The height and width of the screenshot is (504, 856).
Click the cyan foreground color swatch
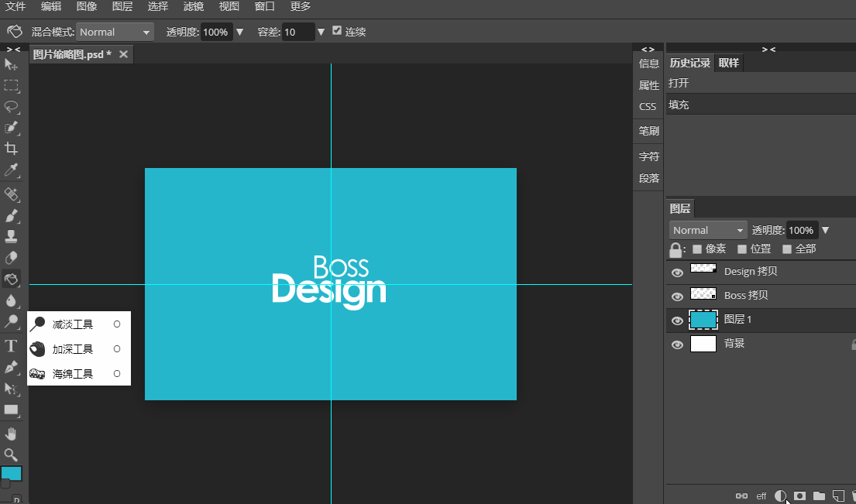12,473
